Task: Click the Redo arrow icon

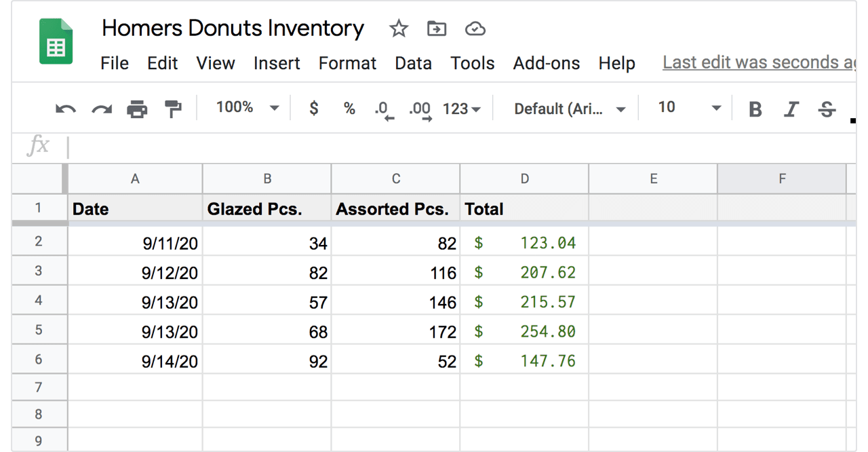Action: [x=102, y=109]
